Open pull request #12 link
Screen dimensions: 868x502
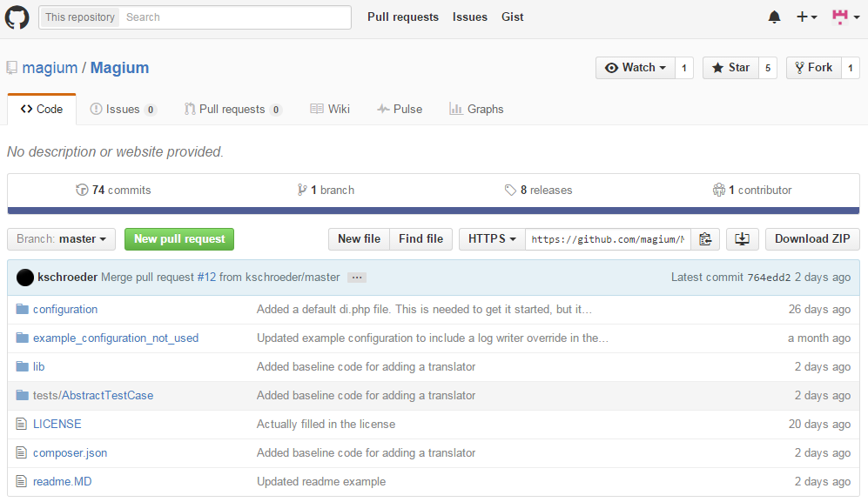206,278
